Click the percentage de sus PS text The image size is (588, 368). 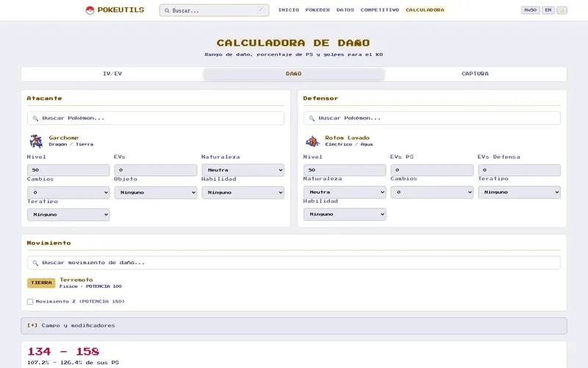(x=73, y=363)
